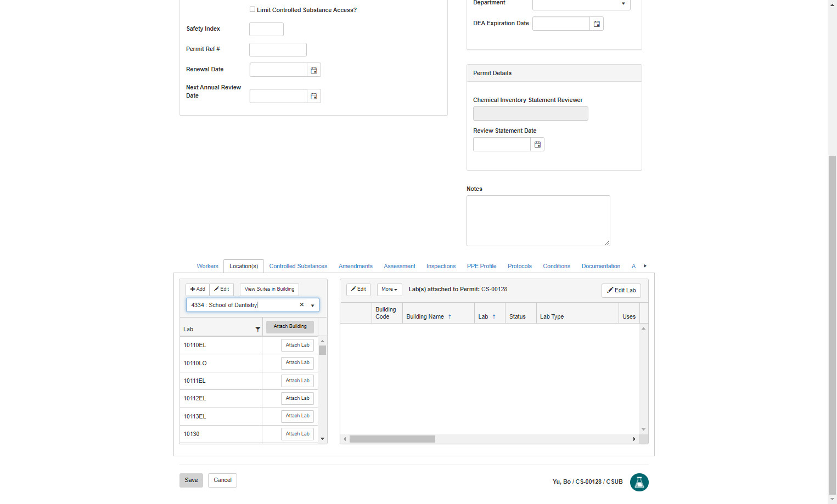Open the More dropdown menu
The width and height of the screenshot is (837, 504).
pos(390,290)
